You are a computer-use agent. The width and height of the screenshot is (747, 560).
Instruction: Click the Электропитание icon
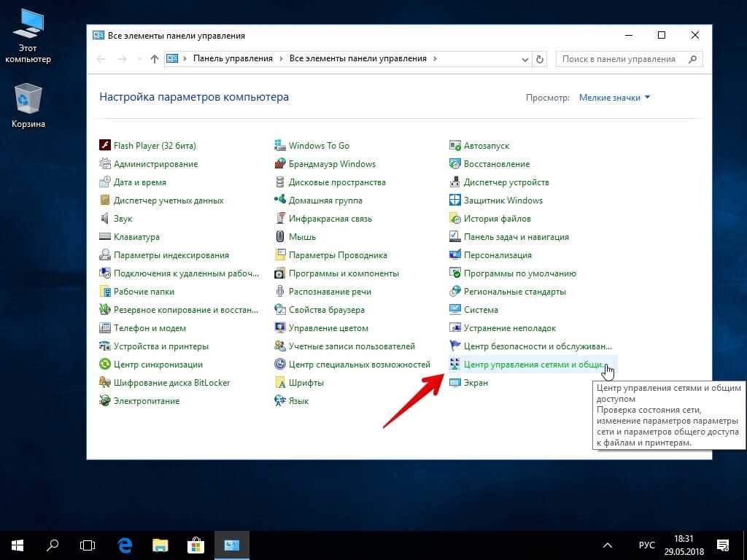[105, 401]
